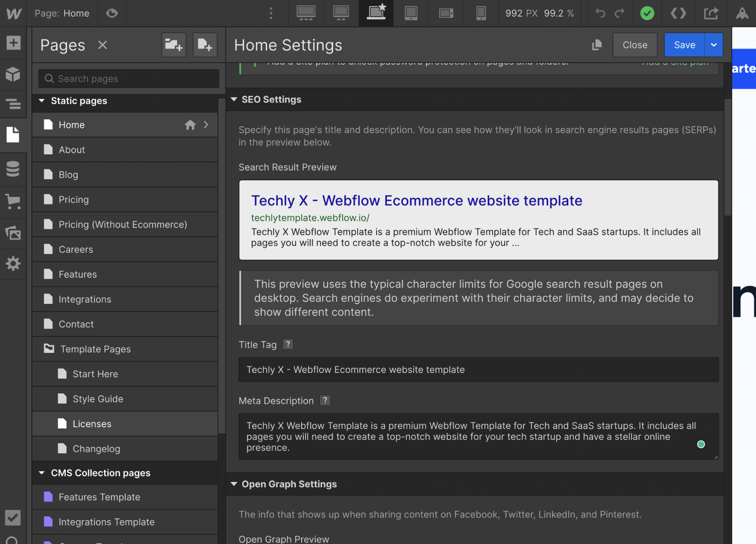The image size is (756, 544).
Task: Open the Integrations page
Action: point(125,299)
